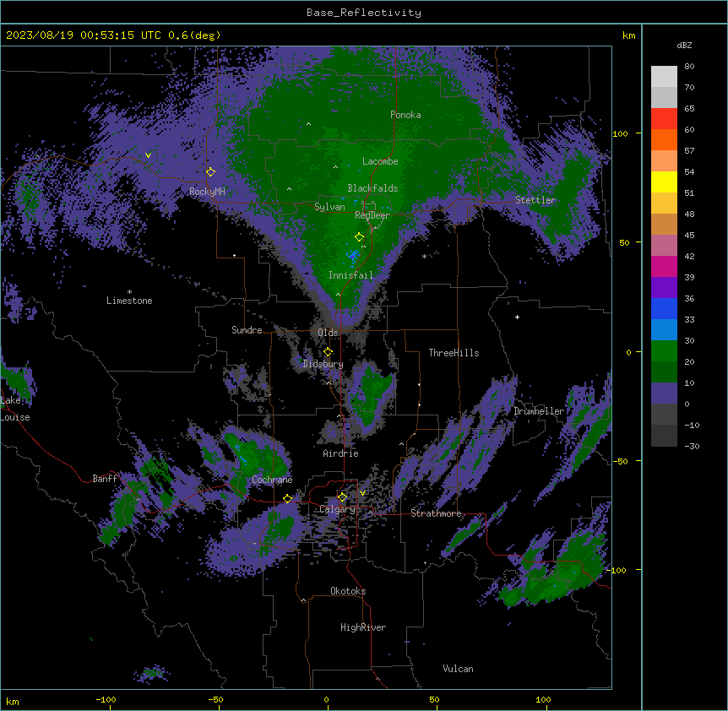Select the Drumheller label
728x711 pixels.
coord(539,411)
